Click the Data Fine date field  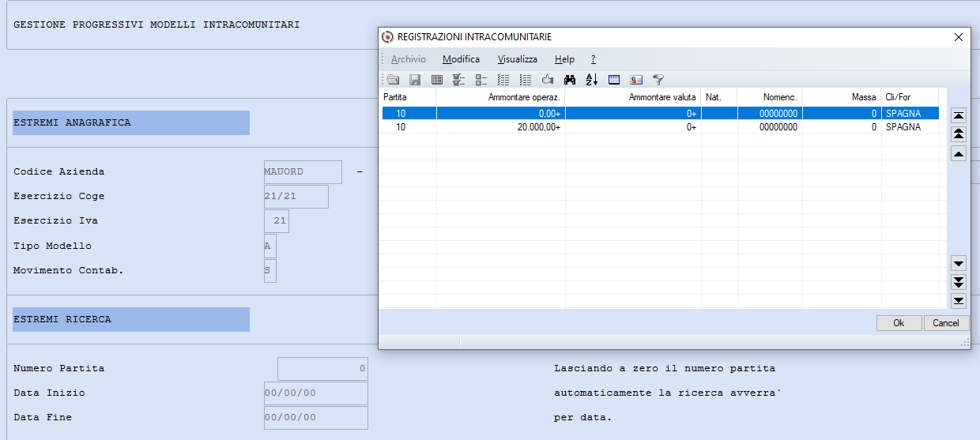316,418
